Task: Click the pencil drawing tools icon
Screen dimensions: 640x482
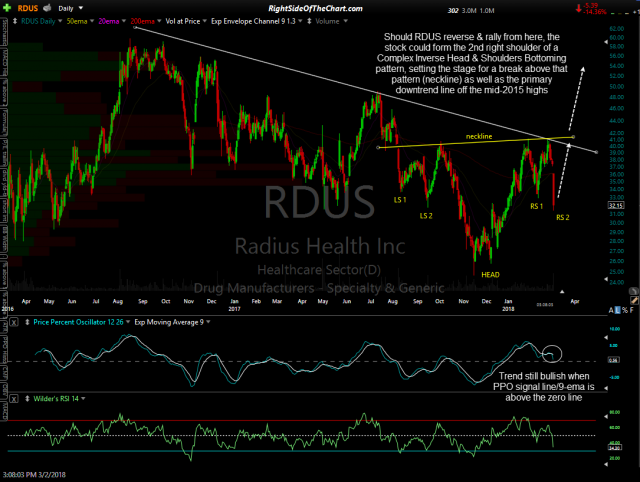Action: [634, 300]
